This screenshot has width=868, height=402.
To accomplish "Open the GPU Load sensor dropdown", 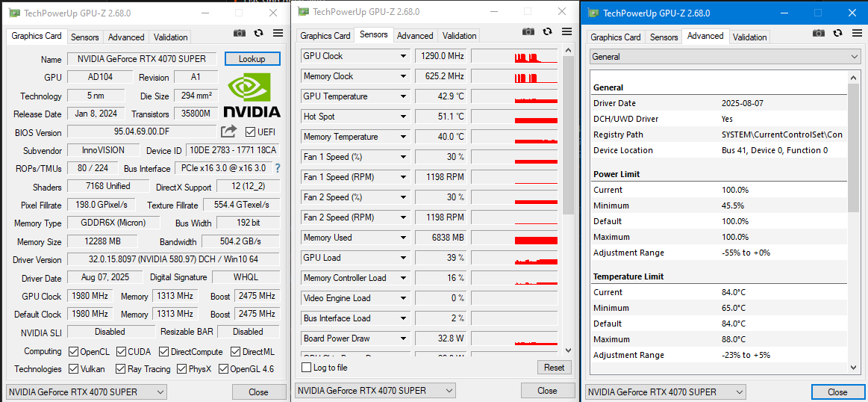I will pyautogui.click(x=404, y=258).
